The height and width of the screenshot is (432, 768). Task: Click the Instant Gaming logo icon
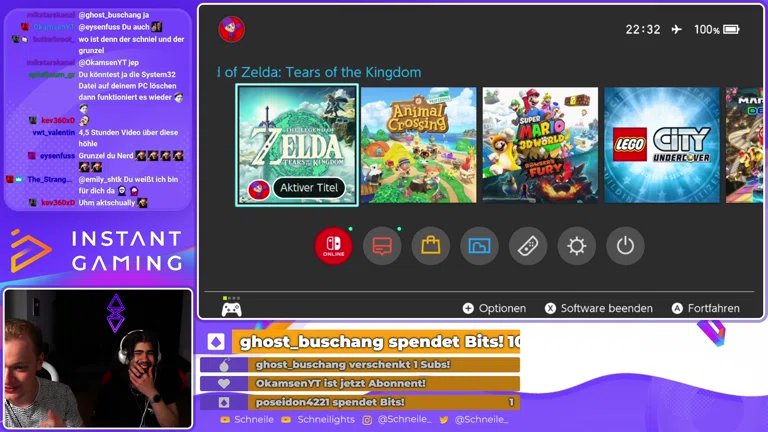30,251
